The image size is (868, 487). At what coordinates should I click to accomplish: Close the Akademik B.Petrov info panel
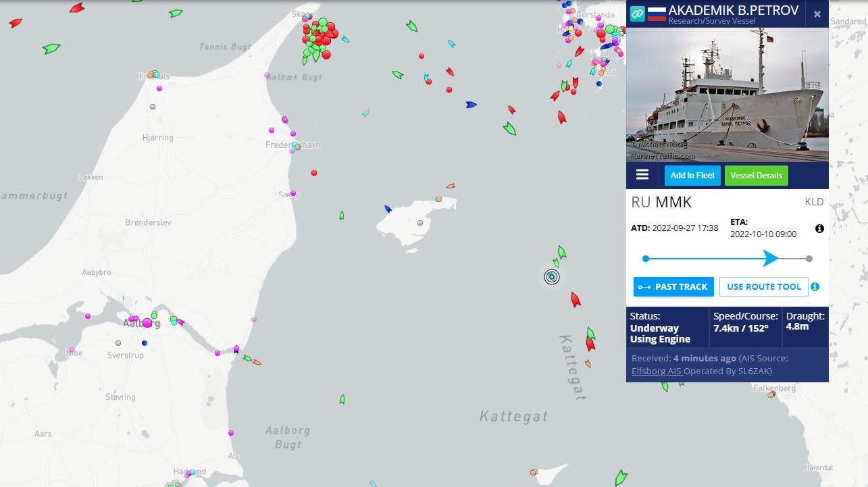pos(817,14)
